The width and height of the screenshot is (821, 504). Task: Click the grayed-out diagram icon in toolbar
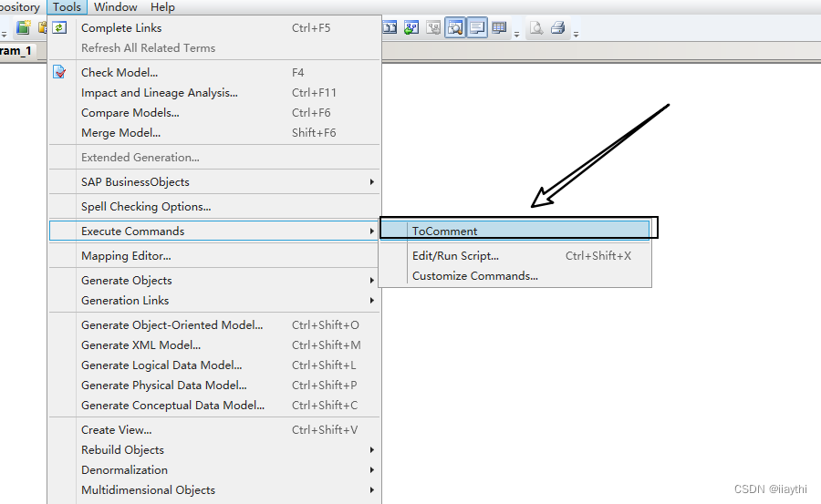click(x=433, y=28)
